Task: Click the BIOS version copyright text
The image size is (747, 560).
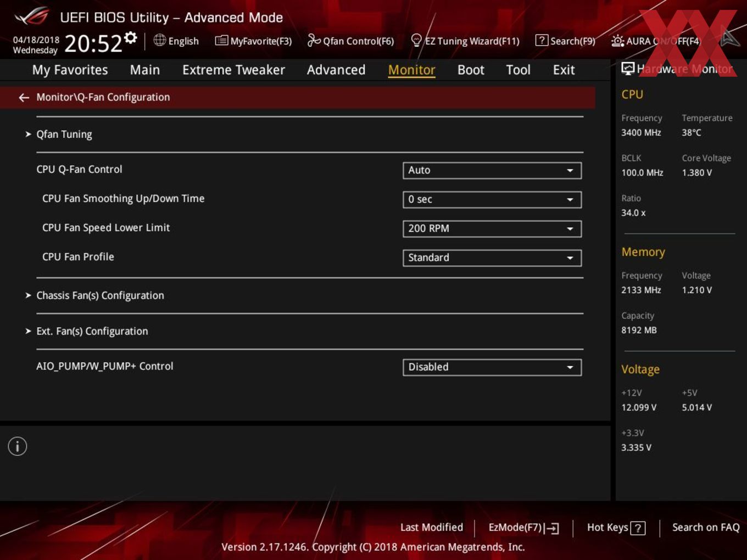Action: (x=373, y=547)
